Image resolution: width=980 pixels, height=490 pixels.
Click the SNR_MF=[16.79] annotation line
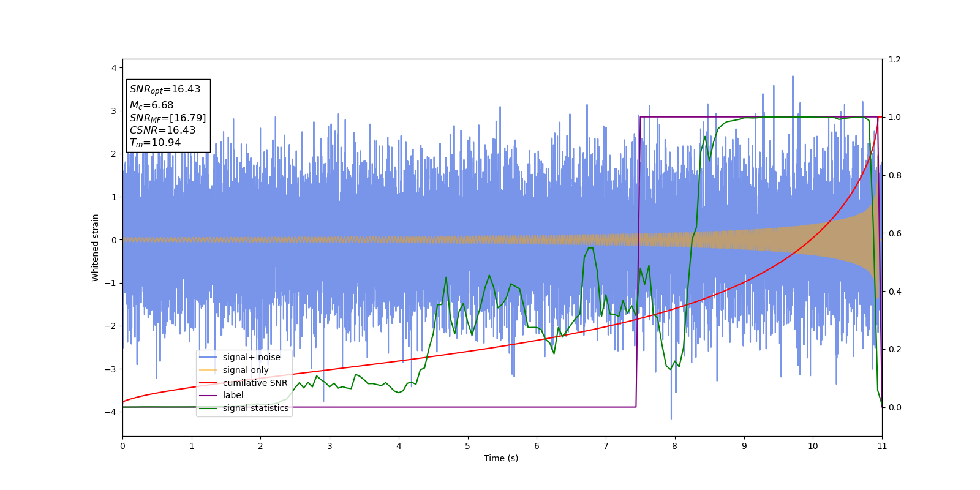pyautogui.click(x=168, y=118)
